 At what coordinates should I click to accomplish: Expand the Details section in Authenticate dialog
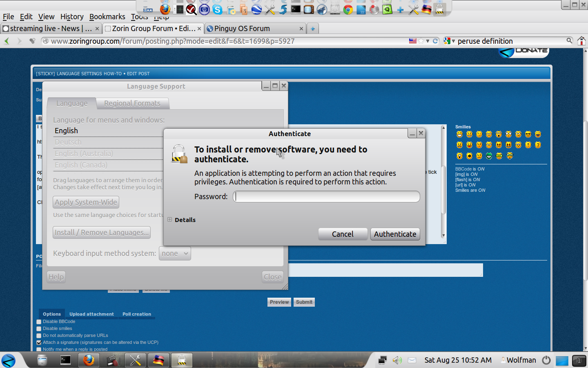(169, 220)
